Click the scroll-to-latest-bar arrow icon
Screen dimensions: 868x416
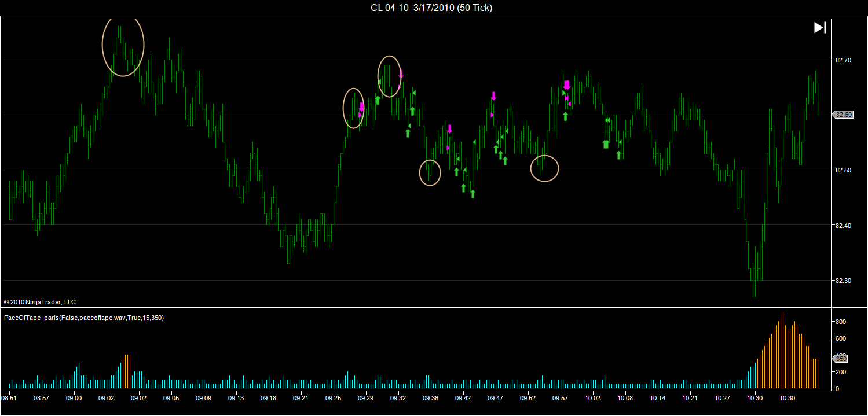(820, 28)
